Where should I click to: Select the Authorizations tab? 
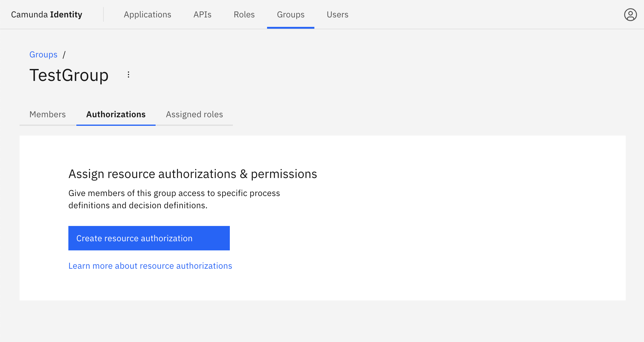click(116, 114)
